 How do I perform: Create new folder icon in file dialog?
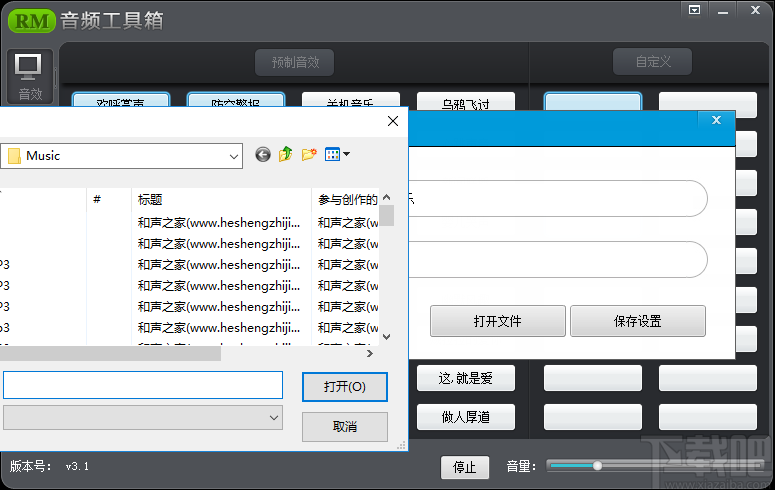309,155
